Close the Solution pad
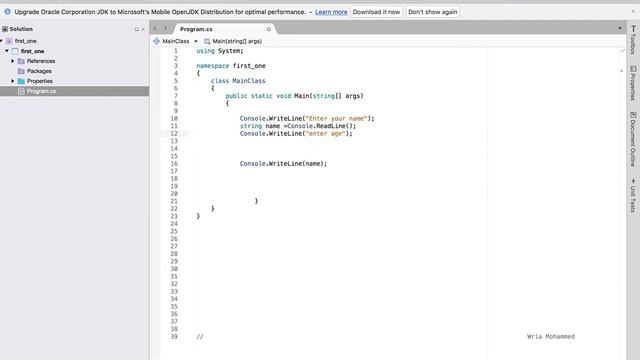This screenshot has width=640, height=360. pos(143,29)
